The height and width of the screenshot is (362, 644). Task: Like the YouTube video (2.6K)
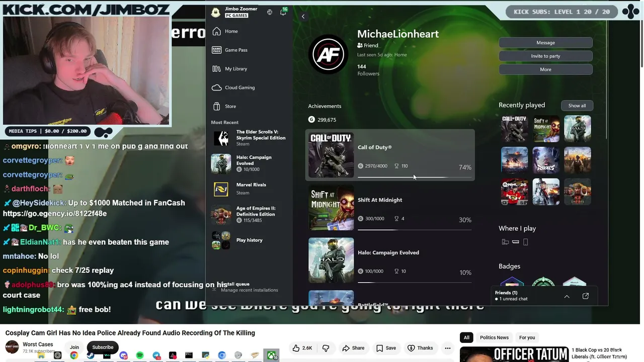pyautogui.click(x=303, y=348)
